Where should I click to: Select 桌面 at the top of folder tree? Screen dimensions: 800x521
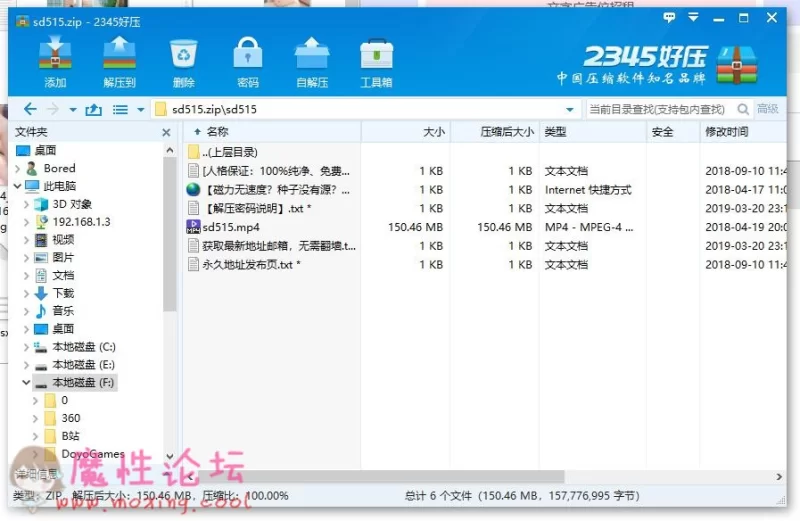pos(45,151)
